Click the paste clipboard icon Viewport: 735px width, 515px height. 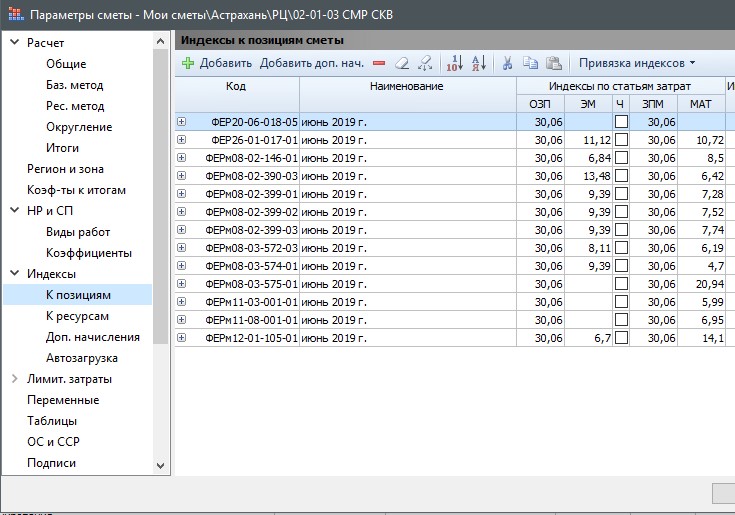553,63
